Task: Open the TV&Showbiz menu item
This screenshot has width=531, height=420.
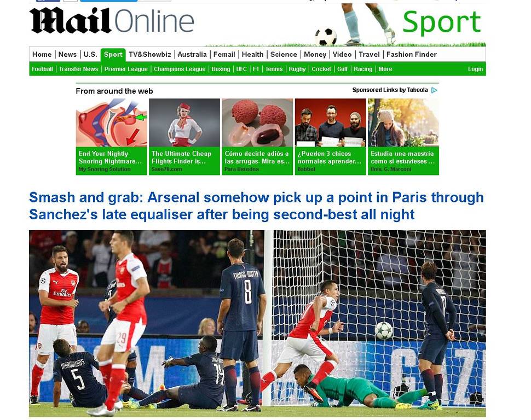Action: tap(149, 55)
